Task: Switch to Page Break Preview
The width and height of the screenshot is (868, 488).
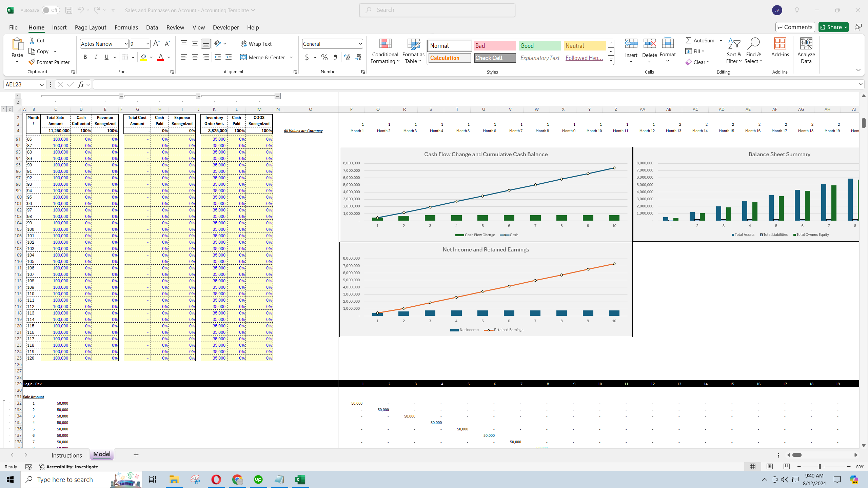Action: [786, 467]
